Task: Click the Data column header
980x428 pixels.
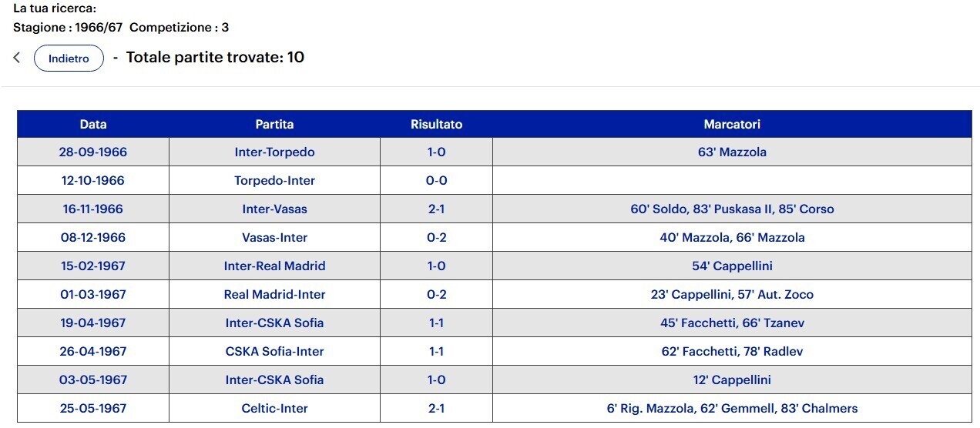Action: (93, 124)
